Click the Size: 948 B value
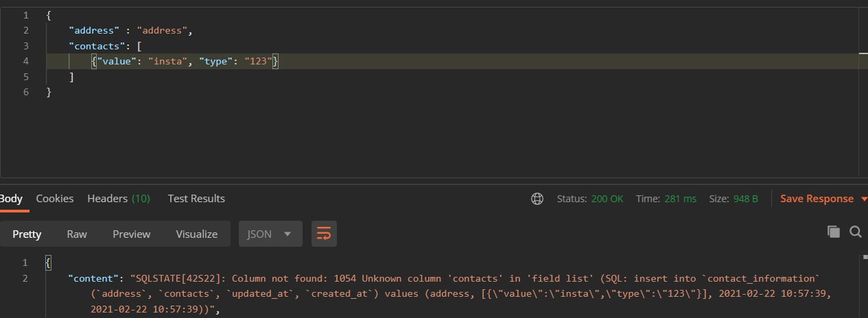 (x=734, y=199)
